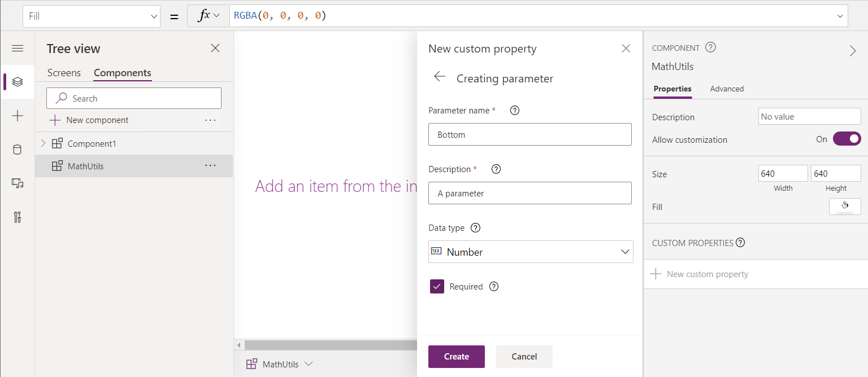Expand Component1 in the tree view
This screenshot has height=377, width=868.
pos(43,143)
